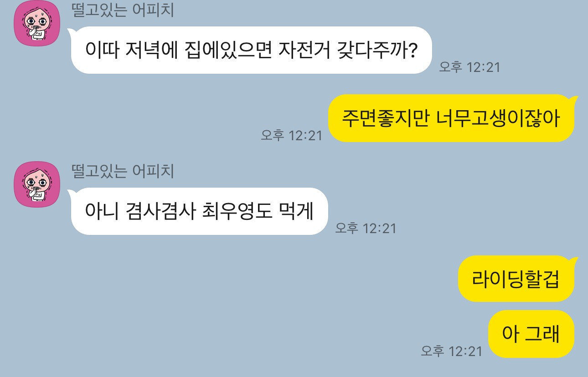Click timestamp 오후 12:21 after the 자전거 message
Image resolution: width=588 pixels, height=377 pixels.
click(469, 67)
